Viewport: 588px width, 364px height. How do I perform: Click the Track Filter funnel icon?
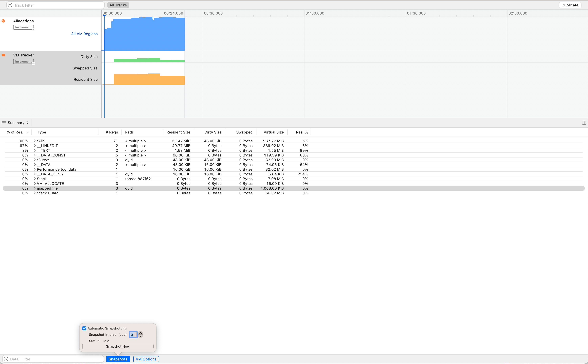coord(10,5)
